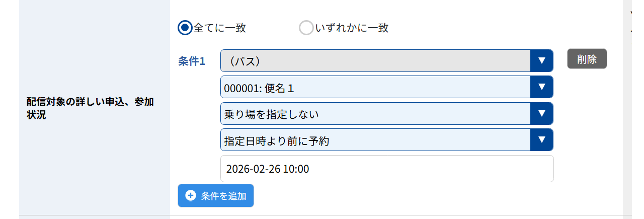Click the 削除 button for 条件1
The image size is (644, 219).
(x=587, y=59)
